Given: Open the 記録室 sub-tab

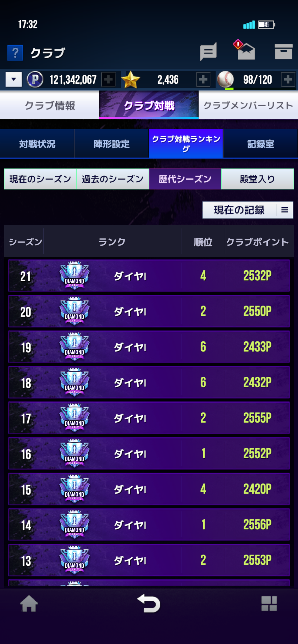Looking at the screenshot, I should coord(261,144).
